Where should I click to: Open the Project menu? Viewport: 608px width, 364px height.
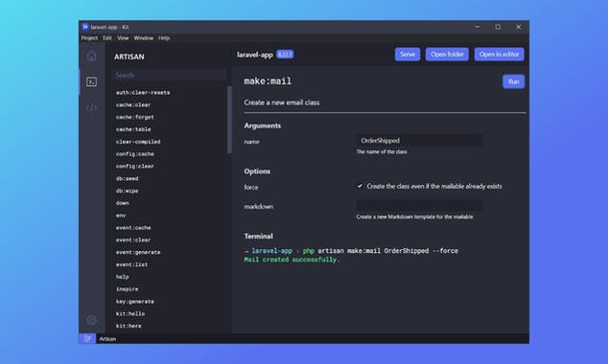(89, 38)
